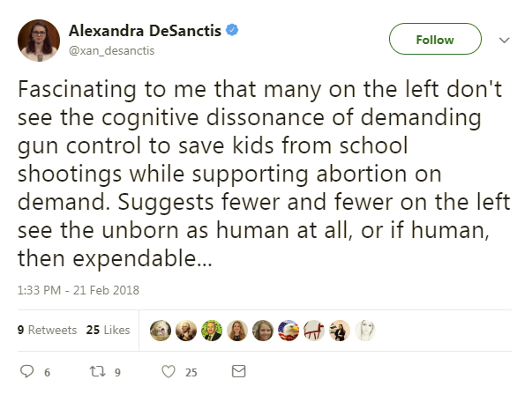Expand the tweet options chevron menu
This screenshot has height=402, width=532.
pos(505,40)
